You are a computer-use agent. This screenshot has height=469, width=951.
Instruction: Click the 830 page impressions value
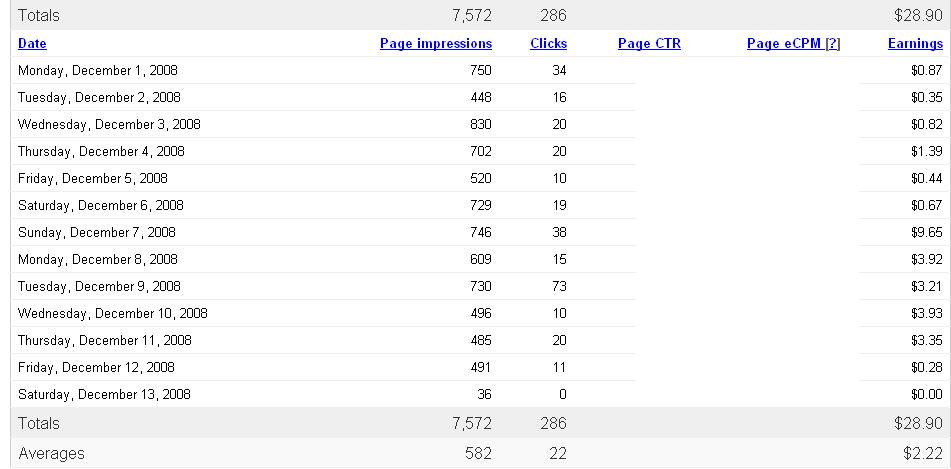(x=480, y=125)
